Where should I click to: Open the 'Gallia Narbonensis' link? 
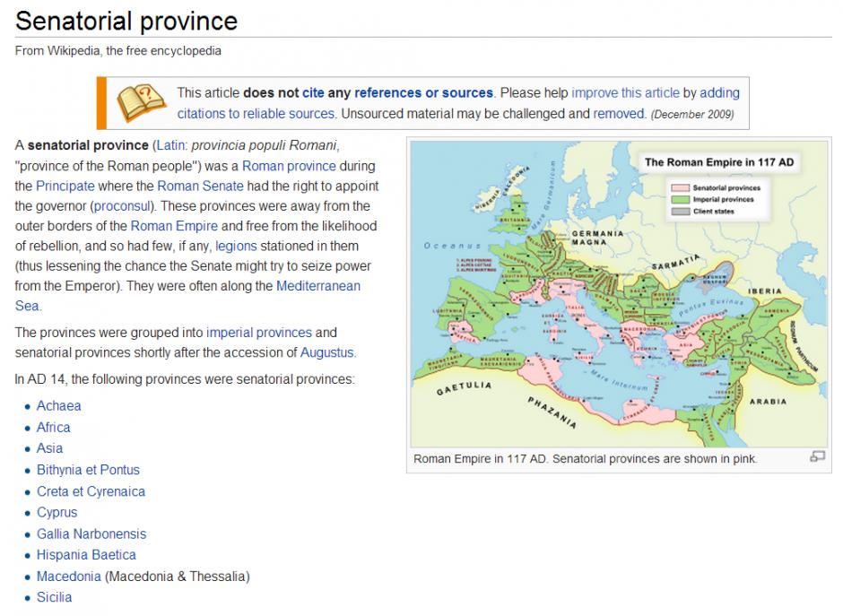tap(91, 534)
